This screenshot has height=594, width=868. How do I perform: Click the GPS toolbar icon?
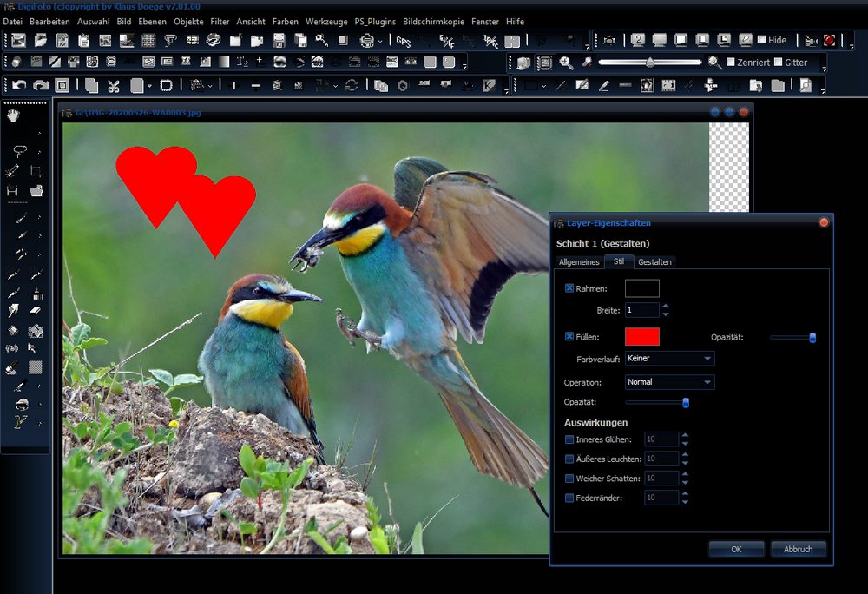(x=404, y=40)
